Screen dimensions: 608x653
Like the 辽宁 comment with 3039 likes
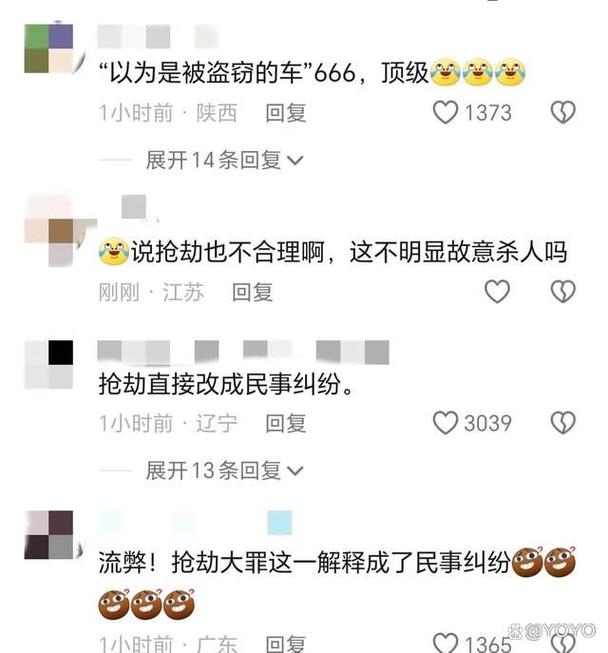pyautogui.click(x=445, y=423)
